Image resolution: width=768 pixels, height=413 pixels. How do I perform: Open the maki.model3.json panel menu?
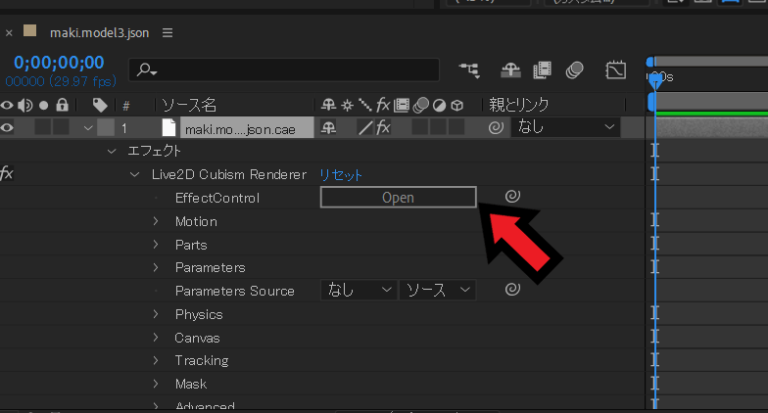[x=167, y=32]
